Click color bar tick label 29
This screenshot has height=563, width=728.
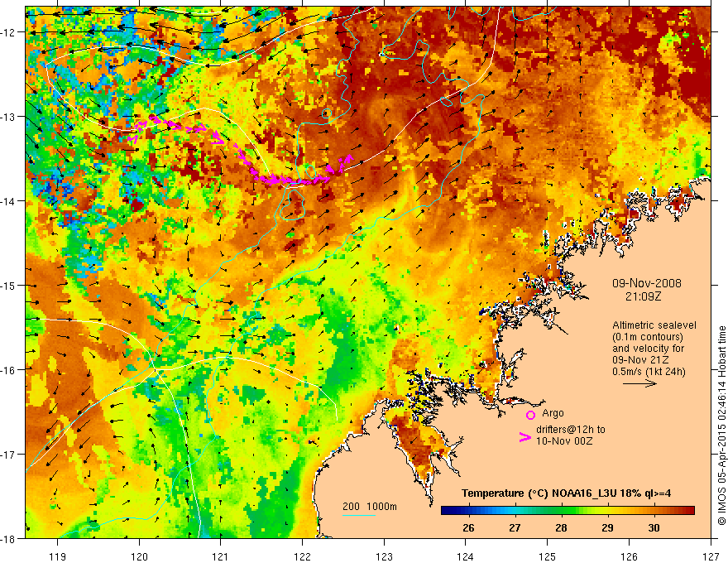tap(607, 527)
